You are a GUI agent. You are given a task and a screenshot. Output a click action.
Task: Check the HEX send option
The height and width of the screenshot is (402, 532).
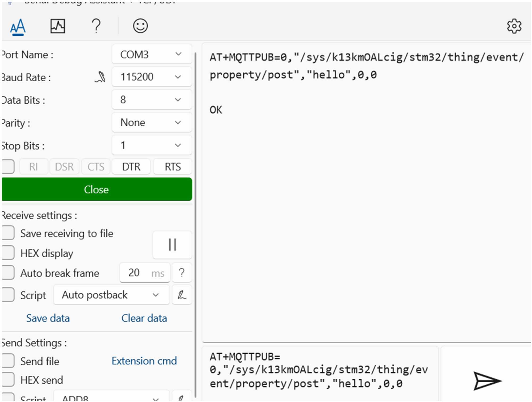(x=8, y=380)
